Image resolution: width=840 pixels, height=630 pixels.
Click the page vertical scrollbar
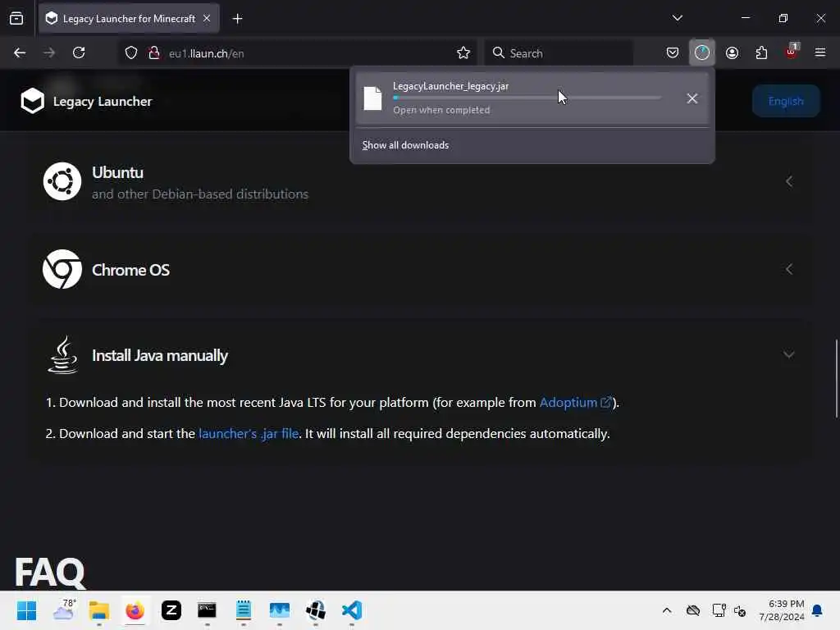[836, 377]
